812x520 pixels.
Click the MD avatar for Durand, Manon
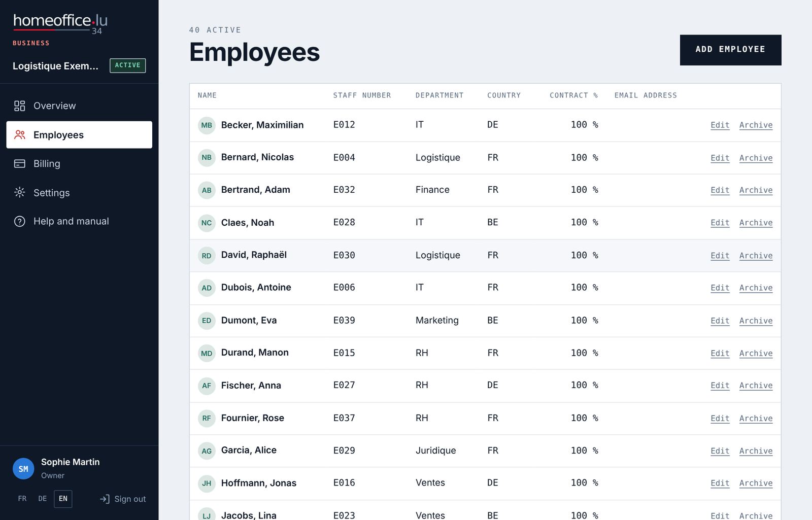coord(207,353)
